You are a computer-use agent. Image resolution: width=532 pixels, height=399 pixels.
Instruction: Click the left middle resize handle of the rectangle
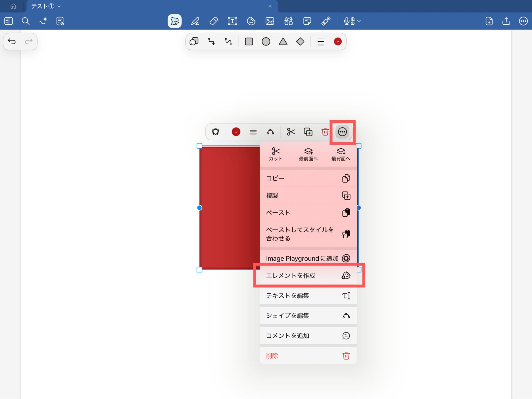tap(199, 208)
